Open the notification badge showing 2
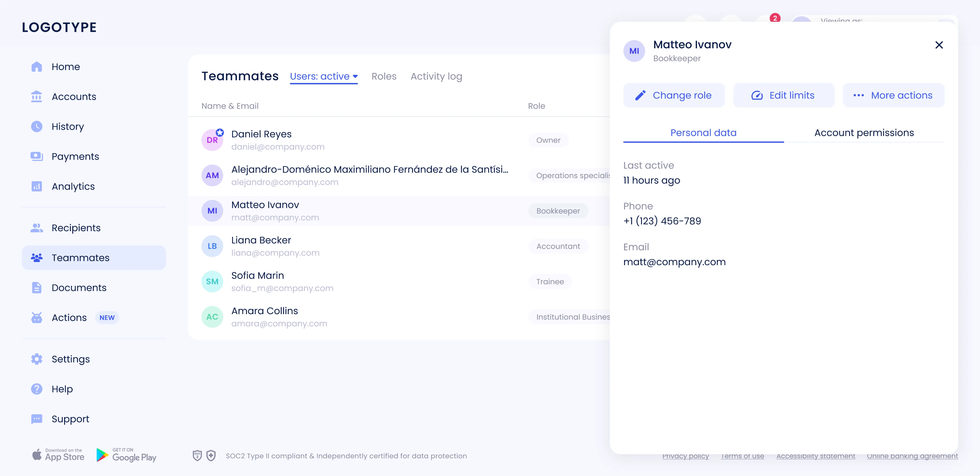Viewport: 980px width, 476px height. pos(775,18)
